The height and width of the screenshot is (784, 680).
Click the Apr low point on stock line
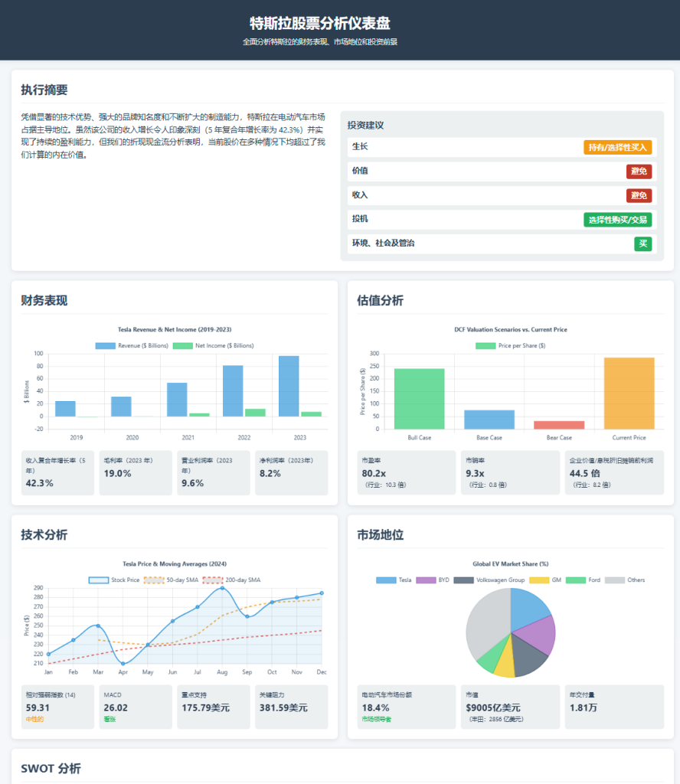(123, 664)
